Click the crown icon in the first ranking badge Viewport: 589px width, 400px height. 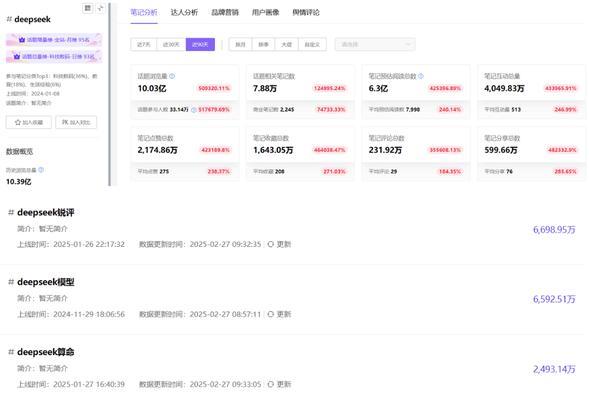22,39
